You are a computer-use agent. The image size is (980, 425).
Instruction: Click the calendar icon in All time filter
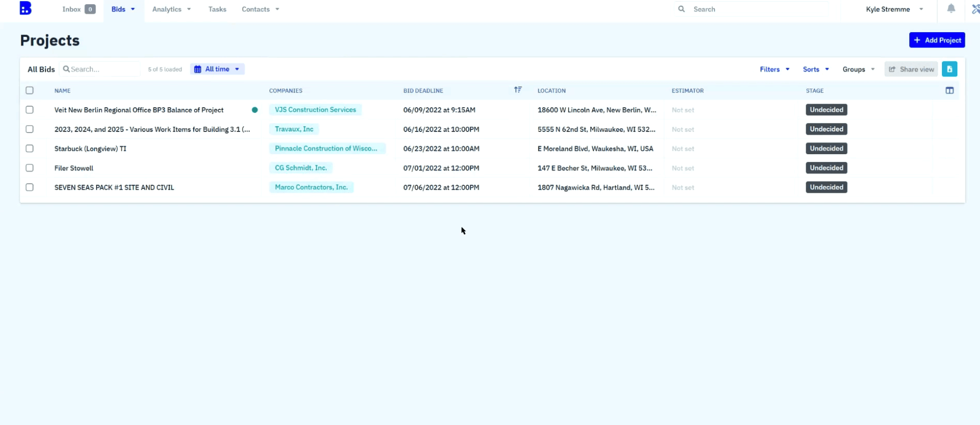click(197, 69)
